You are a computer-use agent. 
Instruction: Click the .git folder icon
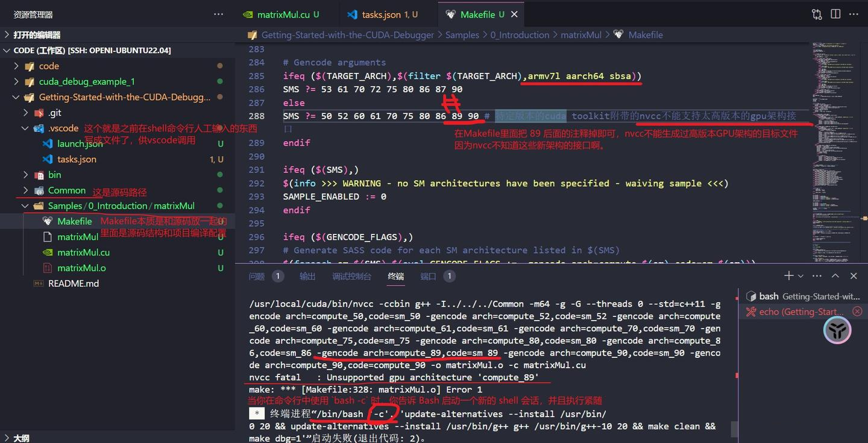[x=39, y=113]
